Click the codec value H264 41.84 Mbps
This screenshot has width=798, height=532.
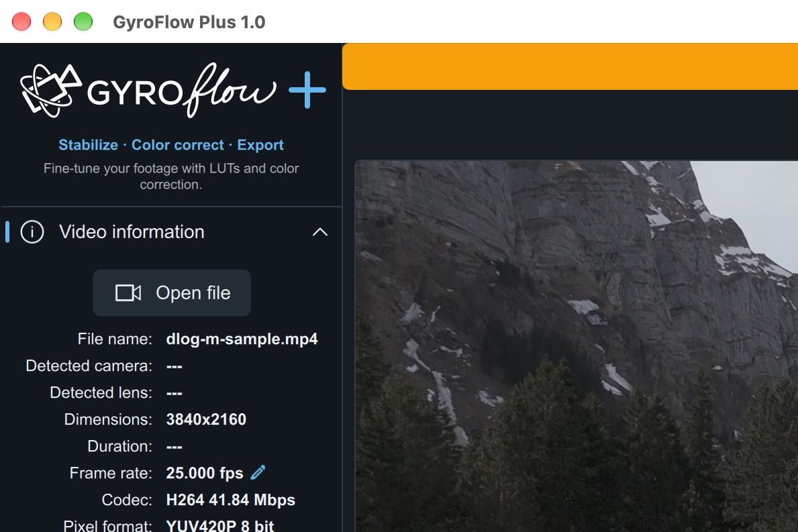click(x=231, y=500)
